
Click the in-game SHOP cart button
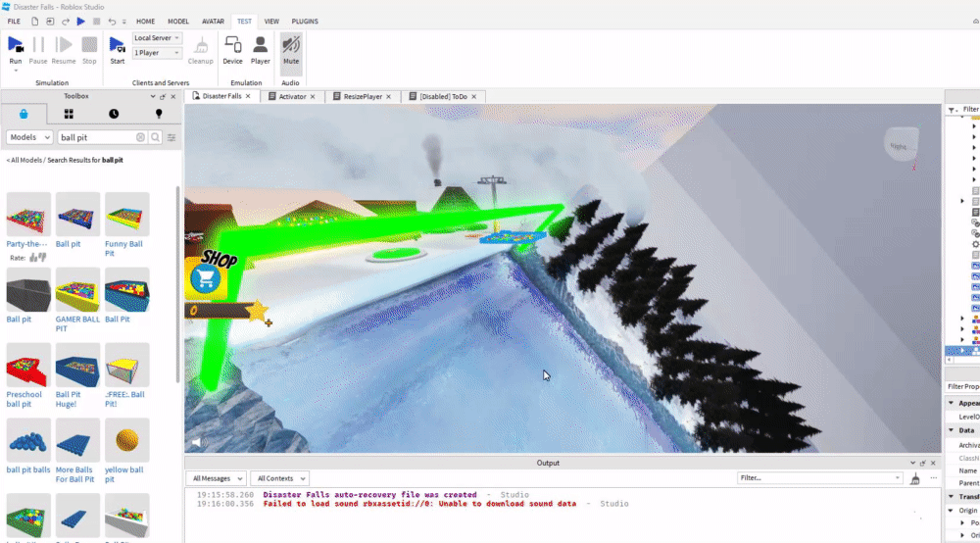click(x=205, y=278)
